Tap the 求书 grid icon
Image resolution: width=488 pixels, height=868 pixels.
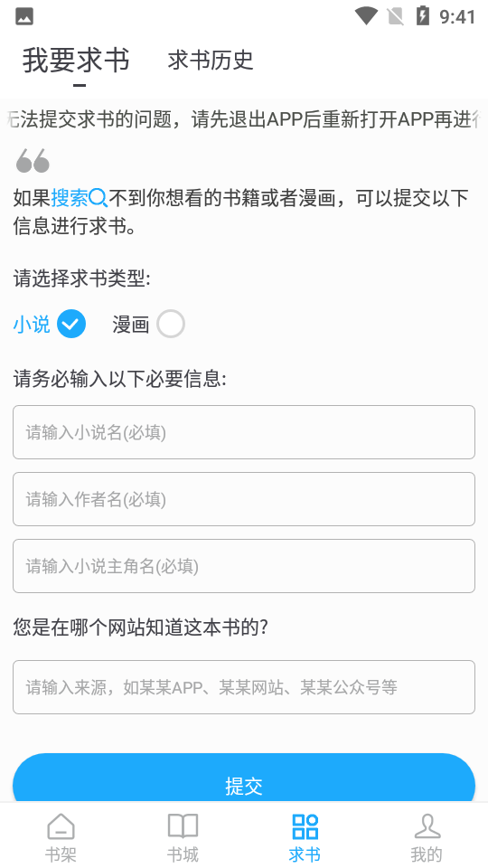tap(305, 827)
